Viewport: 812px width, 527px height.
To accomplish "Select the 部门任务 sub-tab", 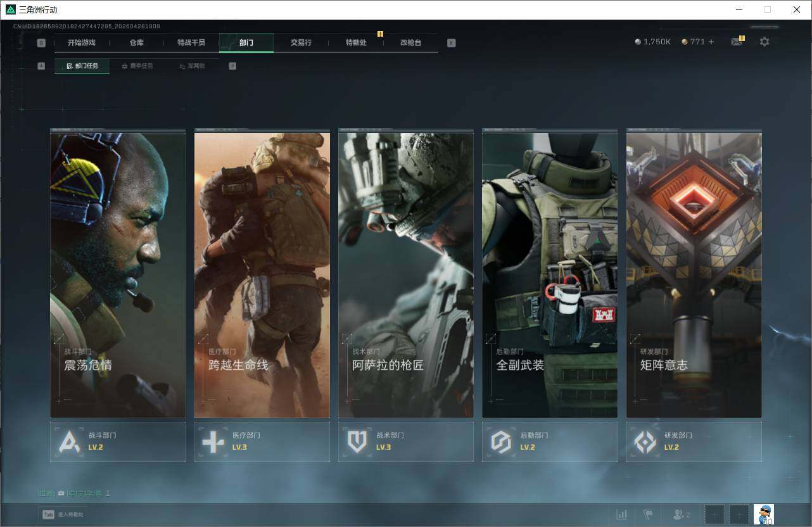I will point(82,66).
